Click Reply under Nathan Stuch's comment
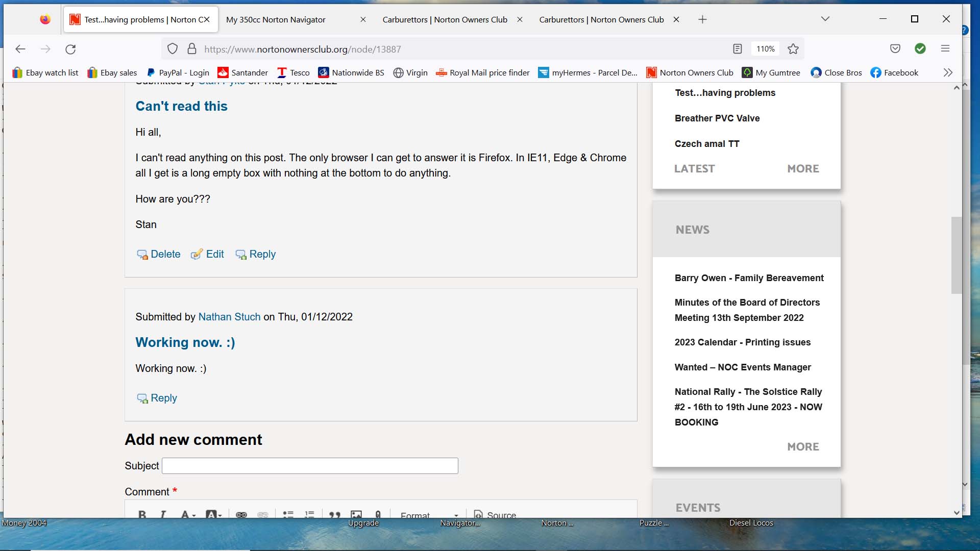The image size is (980, 551). (x=163, y=398)
